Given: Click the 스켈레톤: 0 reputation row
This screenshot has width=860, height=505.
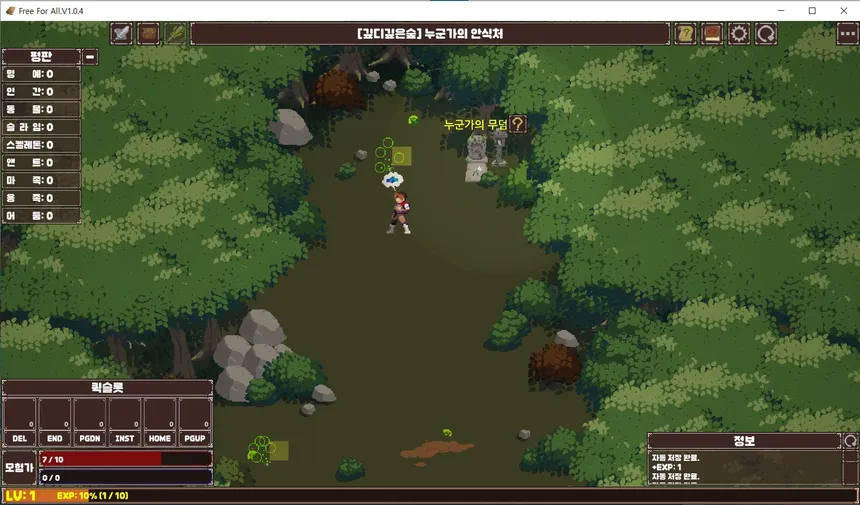Looking at the screenshot, I should pos(42,145).
